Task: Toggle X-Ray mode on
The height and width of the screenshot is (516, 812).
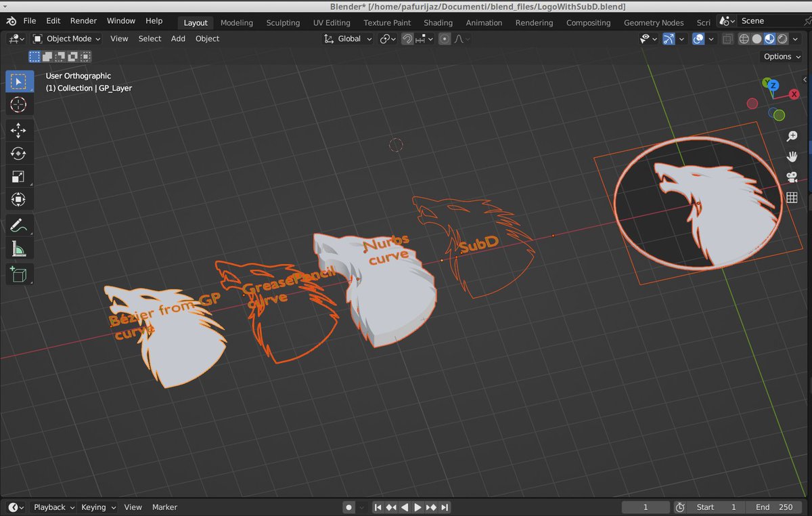Action: point(727,39)
